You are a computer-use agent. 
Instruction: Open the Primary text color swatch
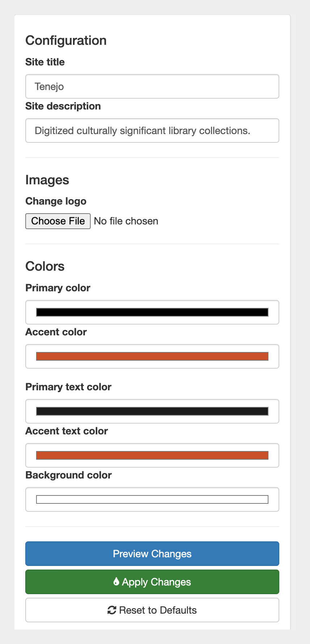152,411
